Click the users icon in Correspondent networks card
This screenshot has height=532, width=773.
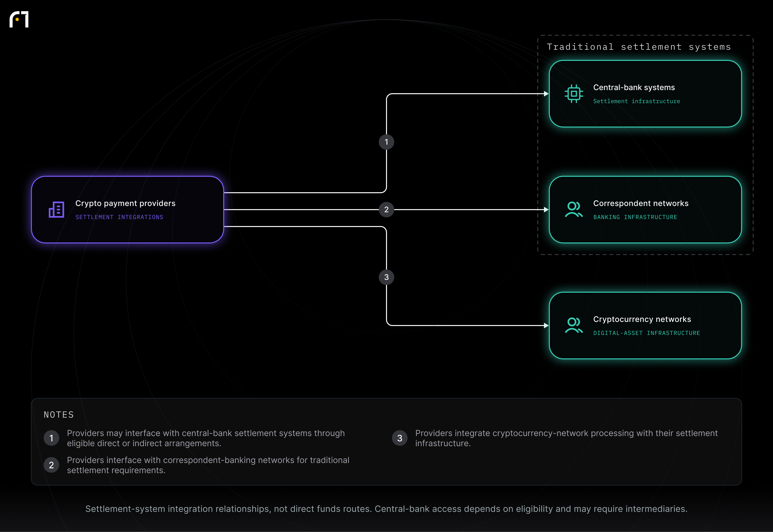[x=574, y=210]
